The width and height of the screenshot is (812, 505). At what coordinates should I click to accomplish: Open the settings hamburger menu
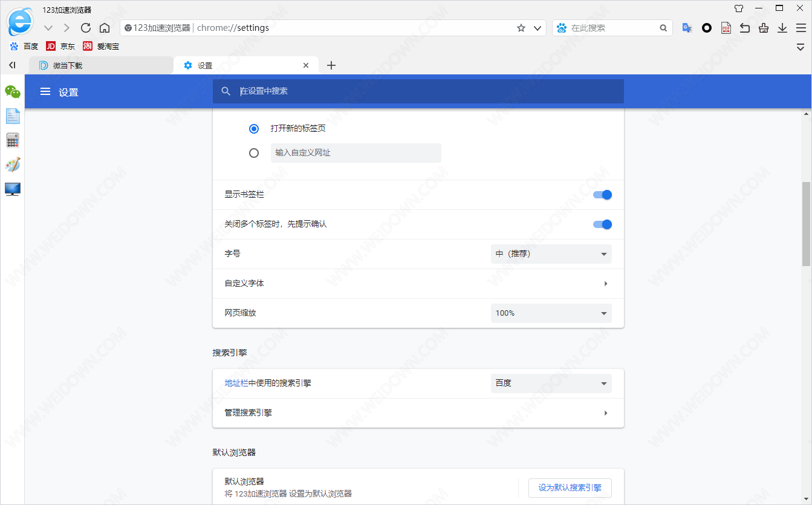pyautogui.click(x=45, y=91)
